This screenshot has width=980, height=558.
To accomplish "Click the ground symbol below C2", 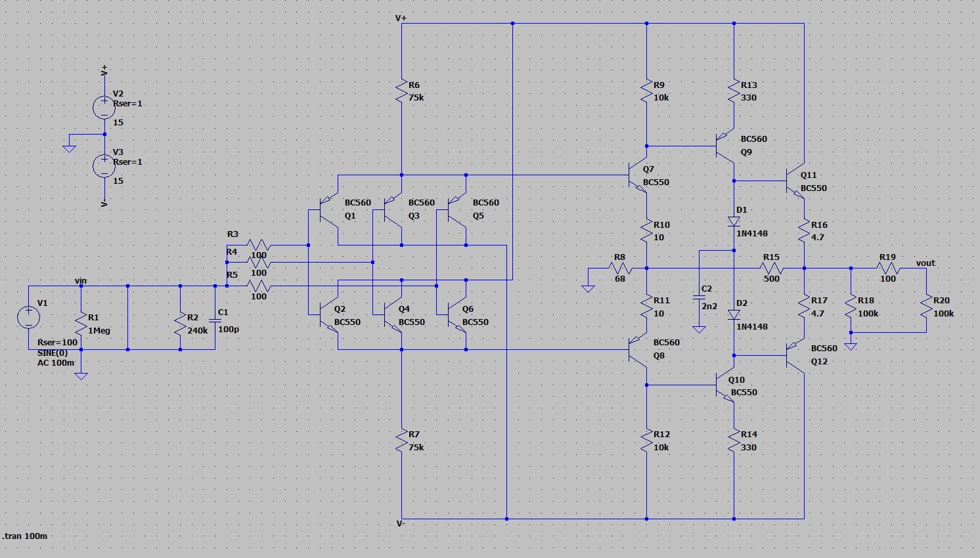I will click(699, 329).
